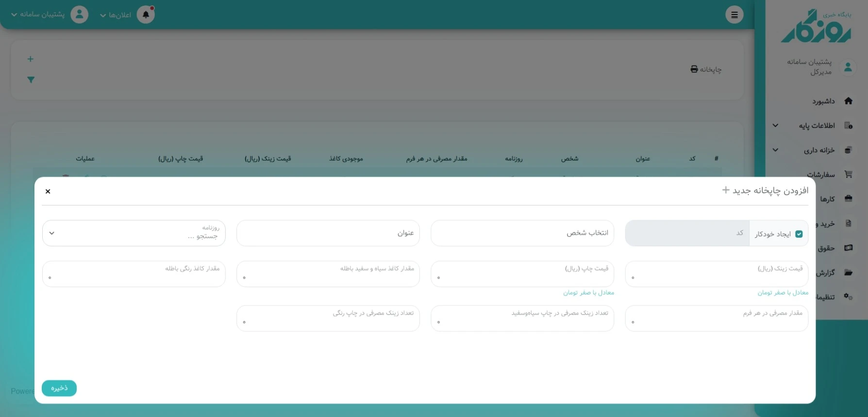This screenshot has height=417, width=868.
Task: Click the plus icon to add printing house
Action: point(31,59)
